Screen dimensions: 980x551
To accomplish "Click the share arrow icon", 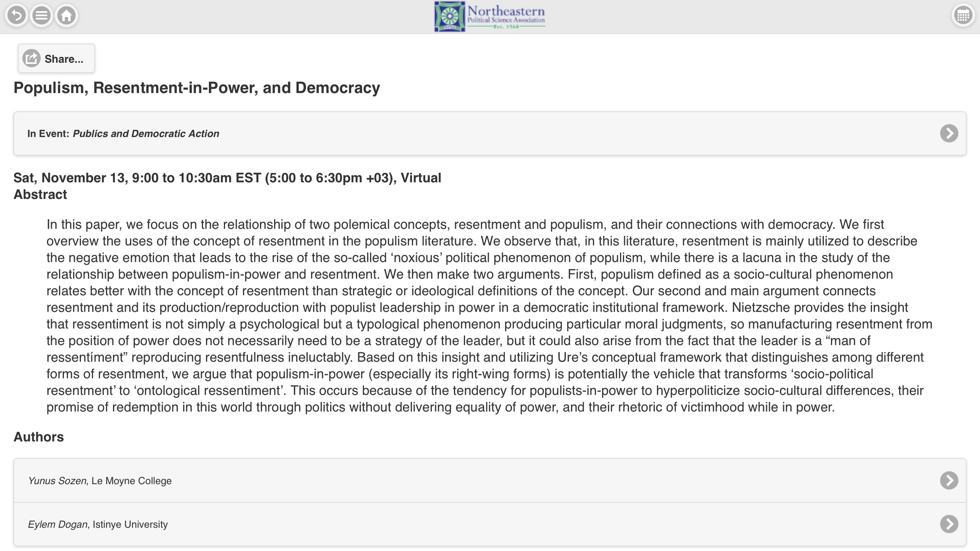I will pyautogui.click(x=32, y=59).
